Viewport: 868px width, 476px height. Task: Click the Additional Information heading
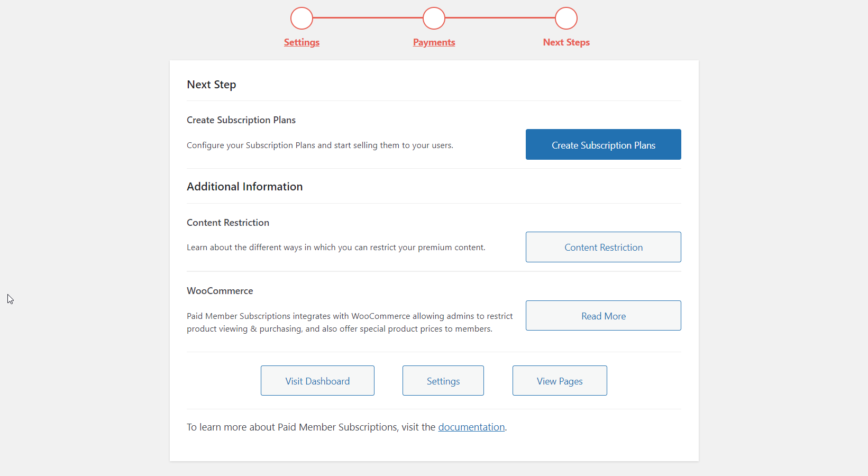point(244,186)
